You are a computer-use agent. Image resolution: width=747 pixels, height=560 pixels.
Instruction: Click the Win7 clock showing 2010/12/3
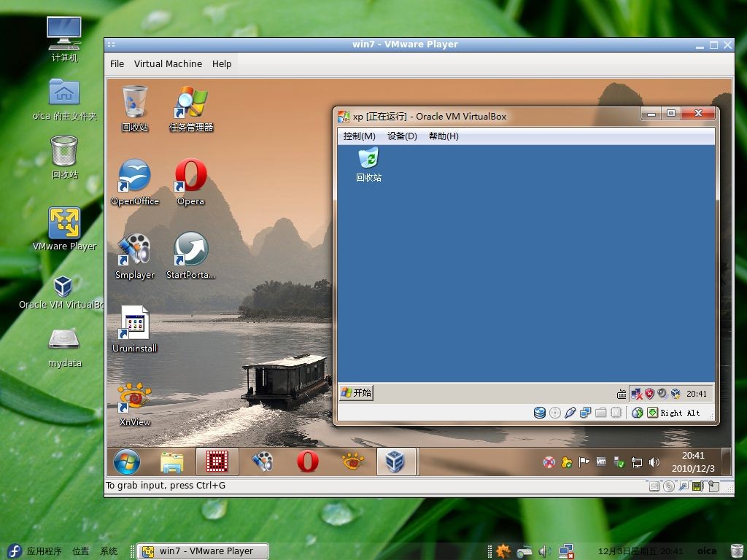point(693,462)
